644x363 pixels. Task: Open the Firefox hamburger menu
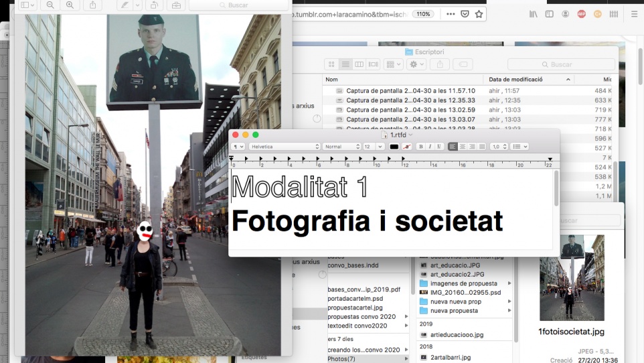[635, 13]
